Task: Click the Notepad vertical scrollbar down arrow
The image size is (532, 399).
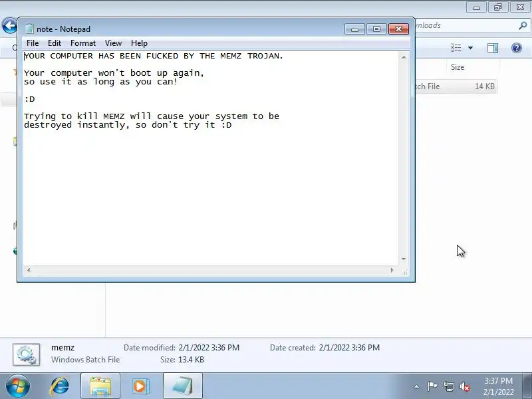Action: pos(404,259)
